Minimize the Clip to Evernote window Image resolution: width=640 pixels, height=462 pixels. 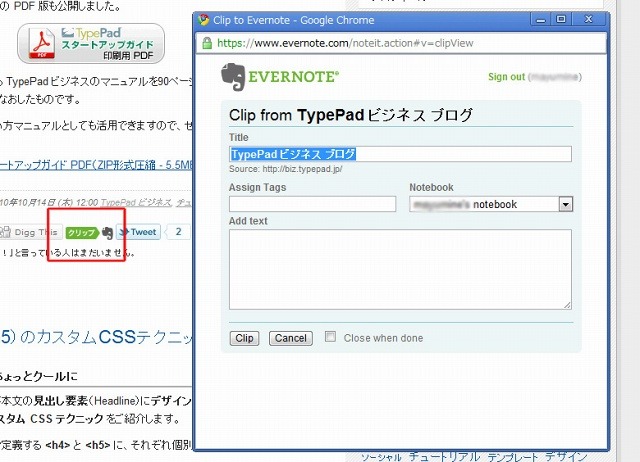(x=540, y=19)
